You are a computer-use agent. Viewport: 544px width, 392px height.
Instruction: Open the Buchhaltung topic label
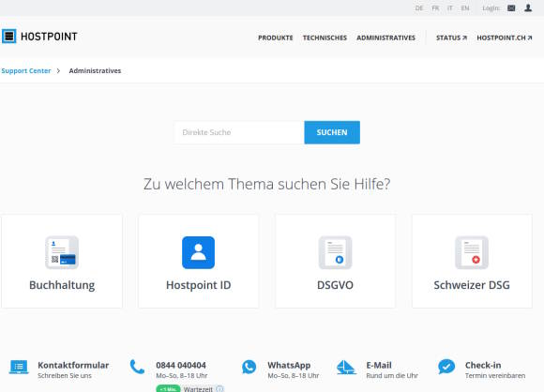62,285
